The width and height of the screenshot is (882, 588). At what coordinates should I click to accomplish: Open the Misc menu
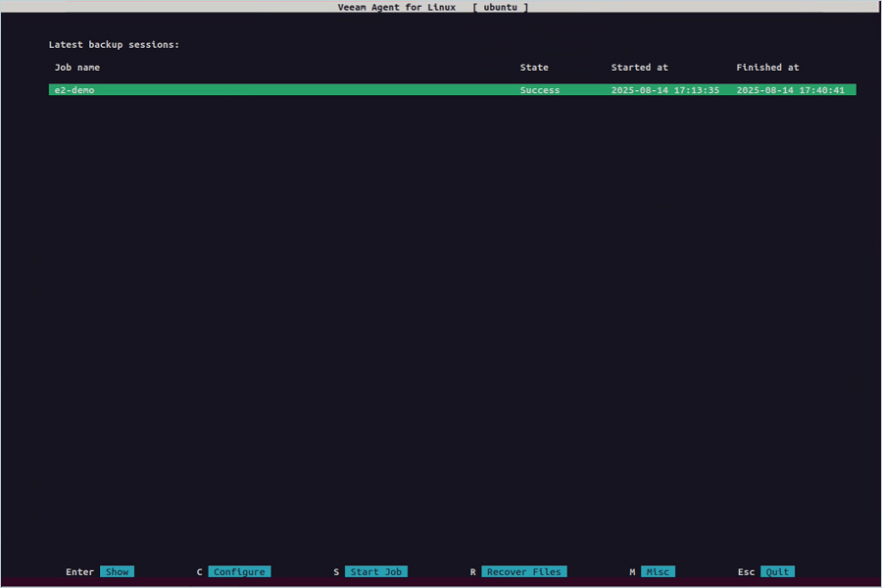click(658, 571)
